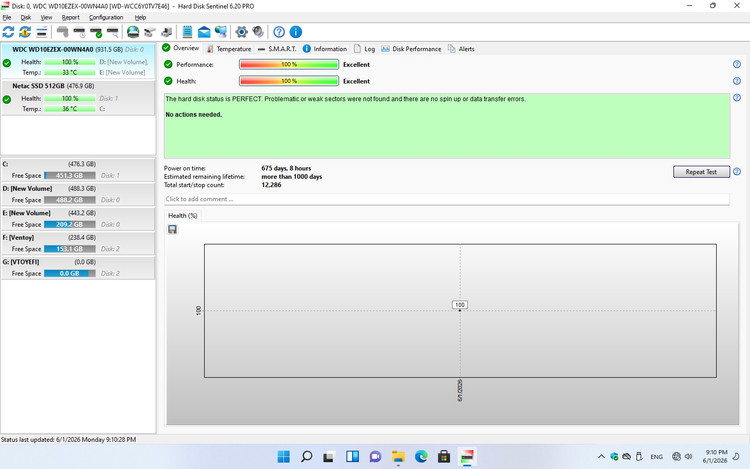Select the C: partition (476.3 GB) row

pos(78,170)
